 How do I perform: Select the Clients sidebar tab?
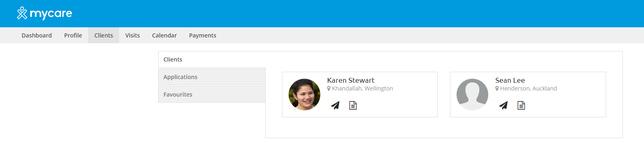212,60
